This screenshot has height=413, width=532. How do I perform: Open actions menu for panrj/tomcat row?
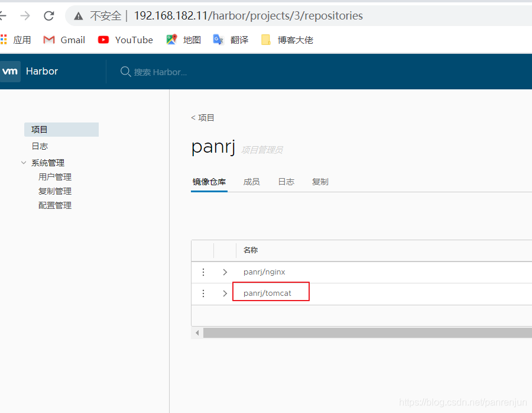tap(203, 293)
